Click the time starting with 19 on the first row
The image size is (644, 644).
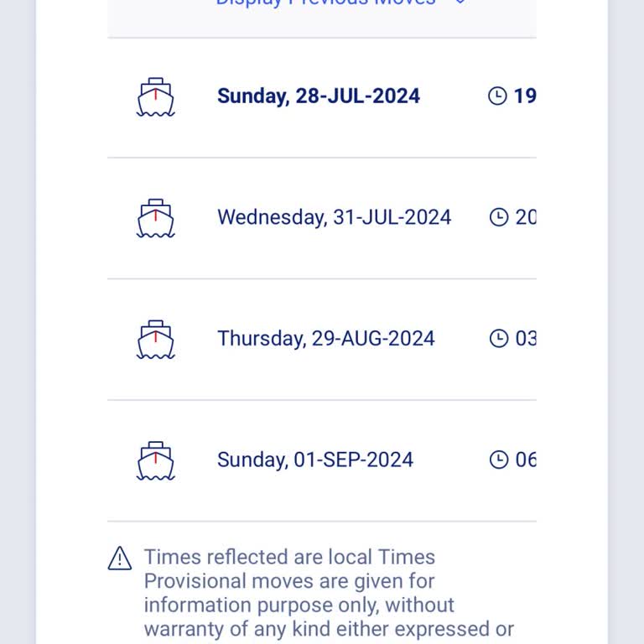coord(524,96)
